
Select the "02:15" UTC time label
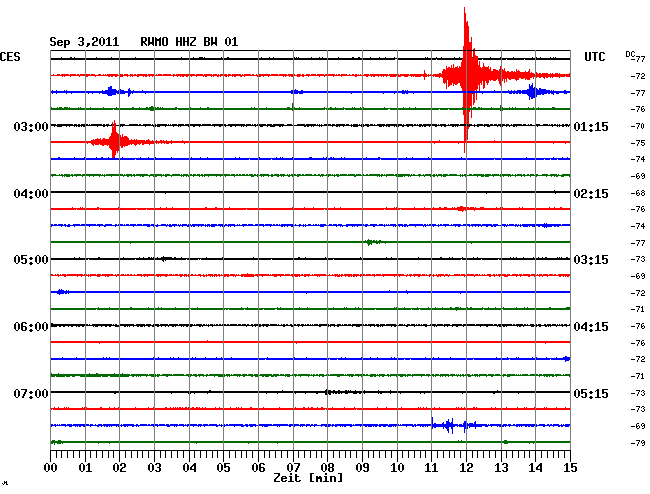coord(591,194)
